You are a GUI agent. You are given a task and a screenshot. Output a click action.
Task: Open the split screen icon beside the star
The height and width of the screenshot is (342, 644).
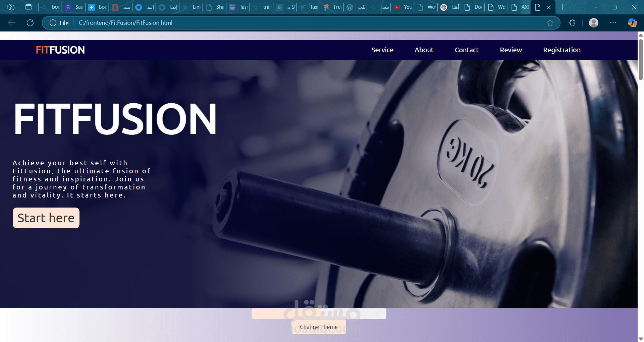(572, 23)
